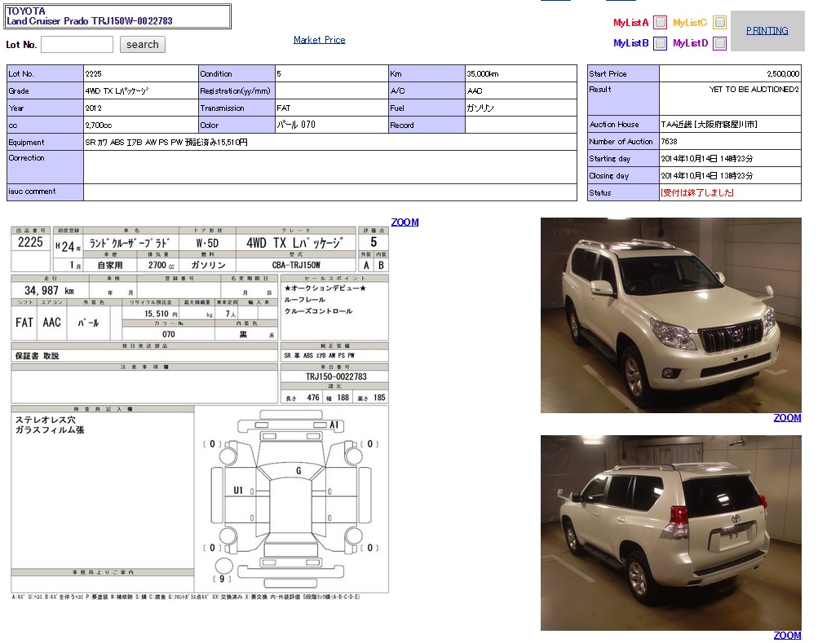Open the Market Price link

pyautogui.click(x=319, y=40)
